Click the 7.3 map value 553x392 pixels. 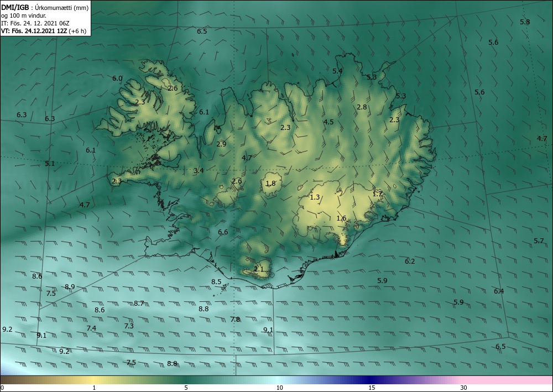pyautogui.click(x=129, y=326)
